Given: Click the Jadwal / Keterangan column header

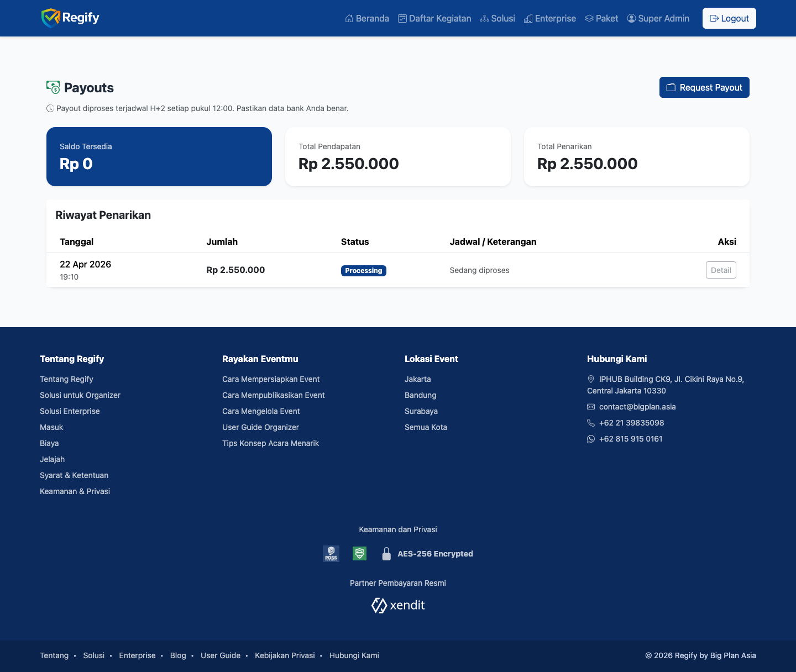Looking at the screenshot, I should coord(493,242).
